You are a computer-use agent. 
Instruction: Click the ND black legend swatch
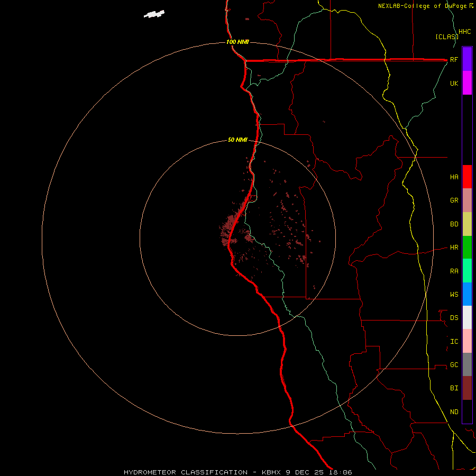pyautogui.click(x=467, y=411)
